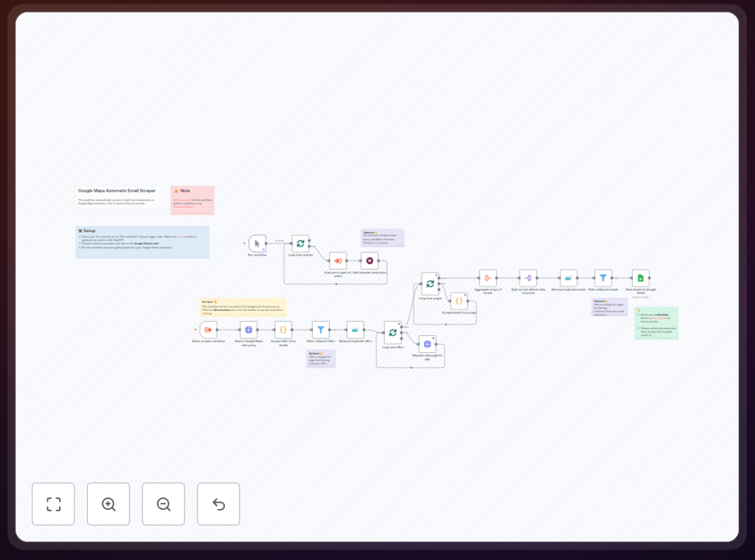Zoom in on the workflow canvas
Viewport: 755px width, 560px height.
(x=108, y=504)
